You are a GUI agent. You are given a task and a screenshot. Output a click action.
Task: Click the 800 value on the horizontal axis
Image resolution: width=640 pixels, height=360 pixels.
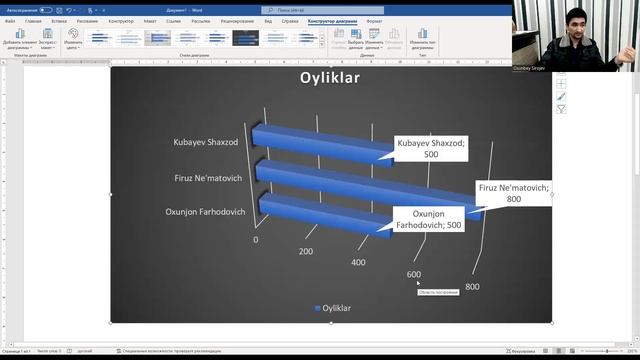(472, 287)
